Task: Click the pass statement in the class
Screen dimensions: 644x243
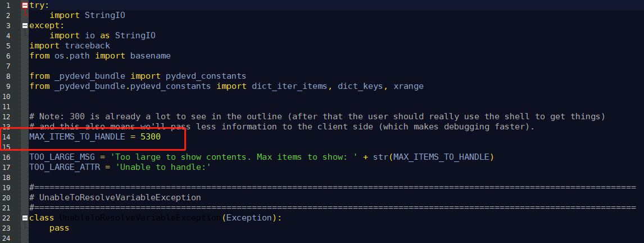Action: tap(59, 228)
